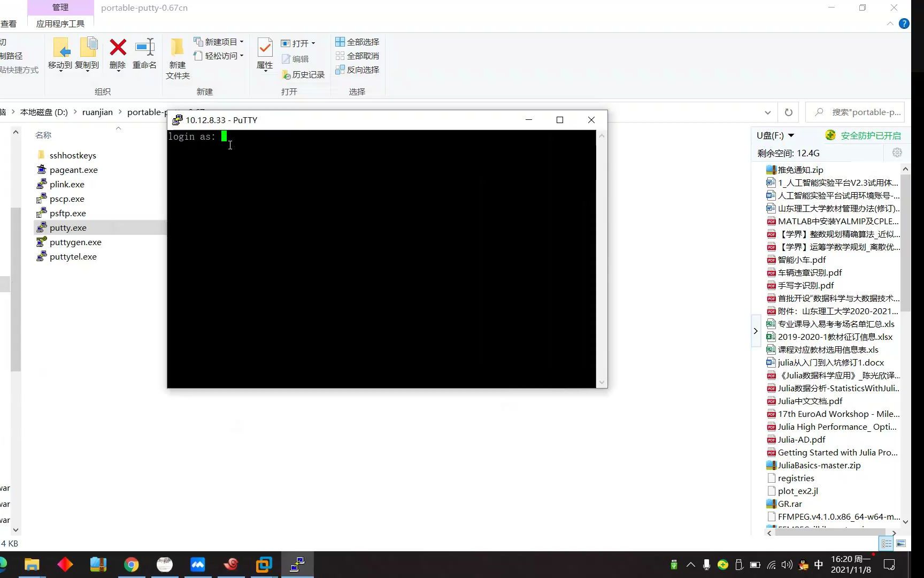Navigate to ruanjian in the breadcrumb path
924x578 pixels.
tap(97, 112)
